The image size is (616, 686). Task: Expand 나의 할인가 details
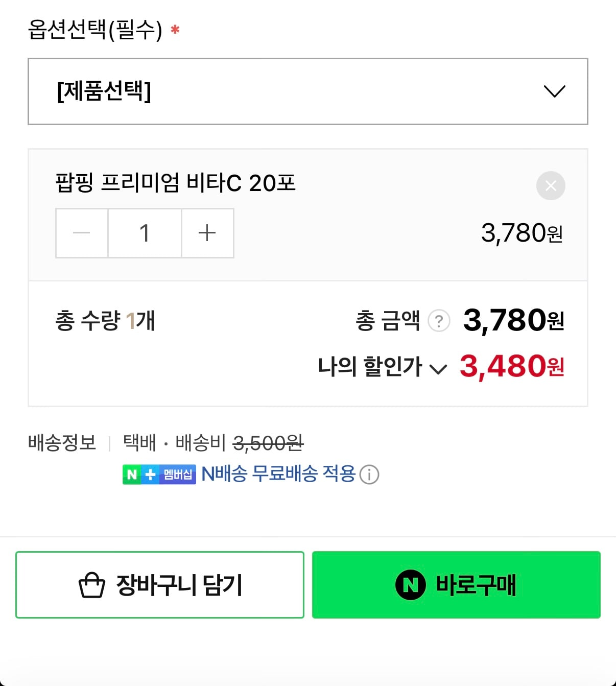(x=438, y=369)
